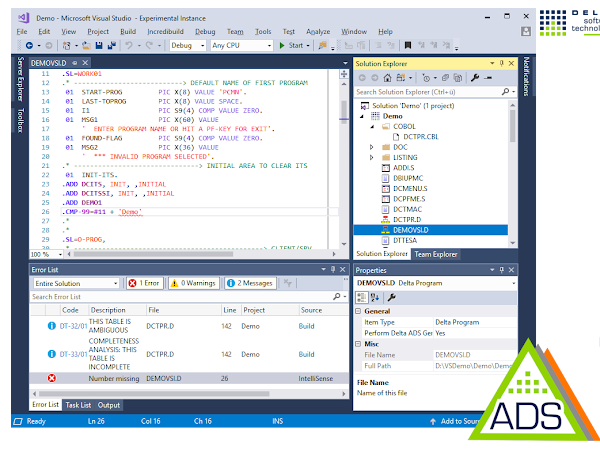Click the Show All Files icon
Image resolution: width=600 pixels, height=450 pixels.
pyautogui.click(x=458, y=78)
